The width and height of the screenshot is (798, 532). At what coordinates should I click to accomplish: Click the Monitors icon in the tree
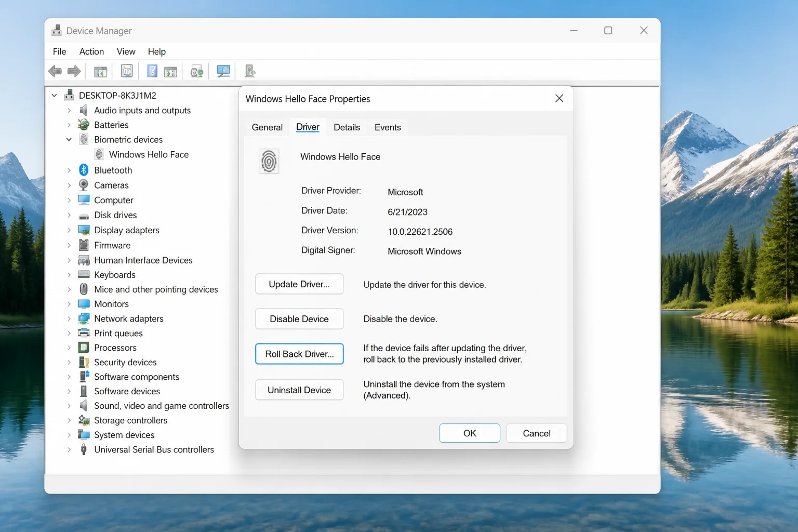(84, 304)
